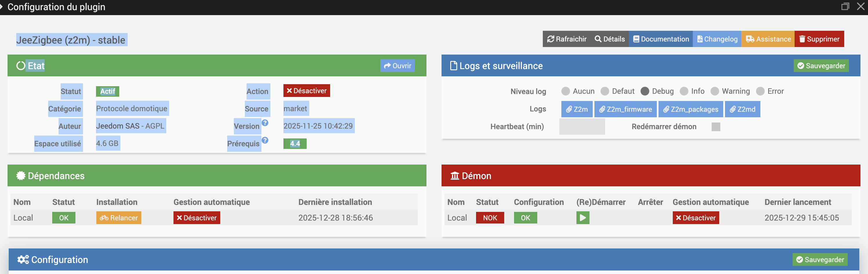
Task: Click the last launch date 2025-12-29 15:45:05
Action: 802,218
